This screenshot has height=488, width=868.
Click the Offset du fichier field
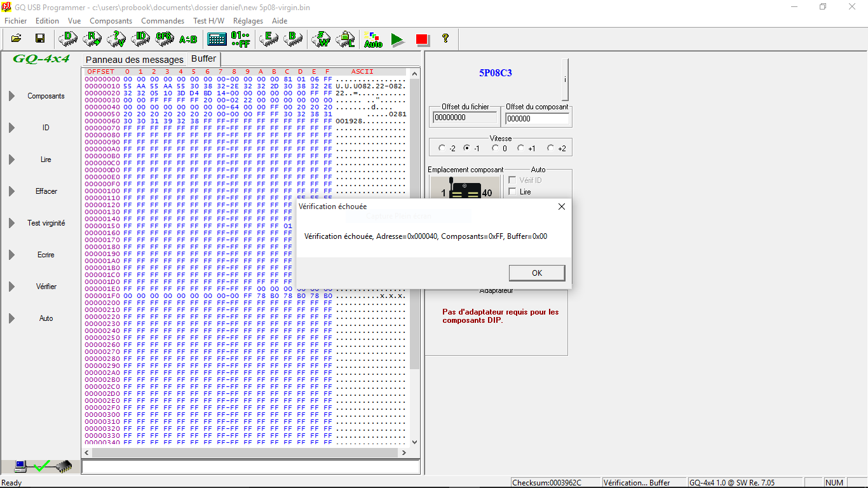coord(465,118)
